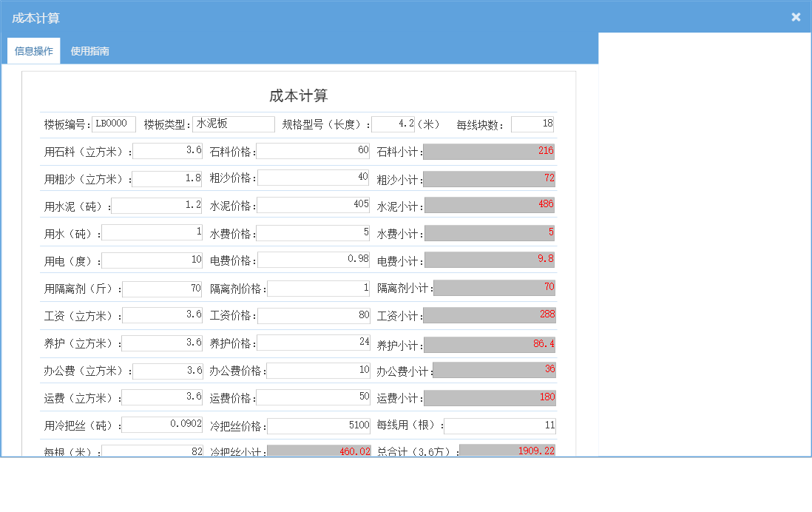Click the 用粗沙 input showing 1.8

(166, 178)
